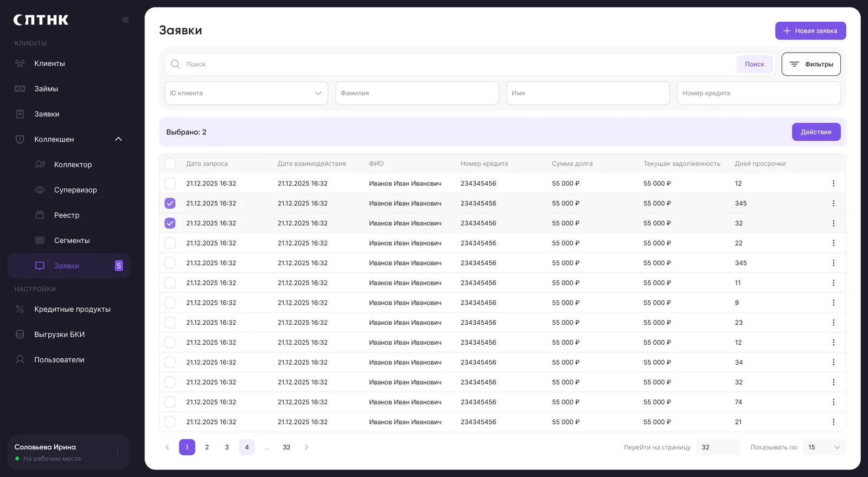Open the Фильтры panel
This screenshot has height=477, width=868.
click(x=811, y=64)
